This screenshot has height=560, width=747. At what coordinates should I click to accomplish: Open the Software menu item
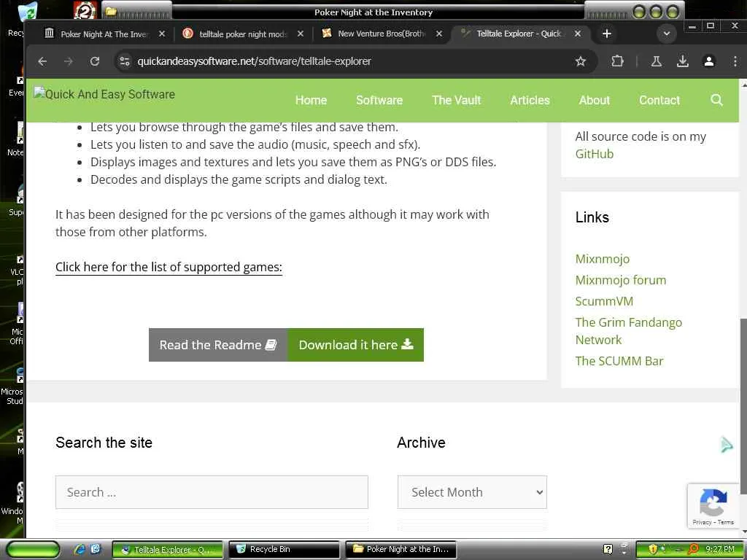click(x=379, y=100)
